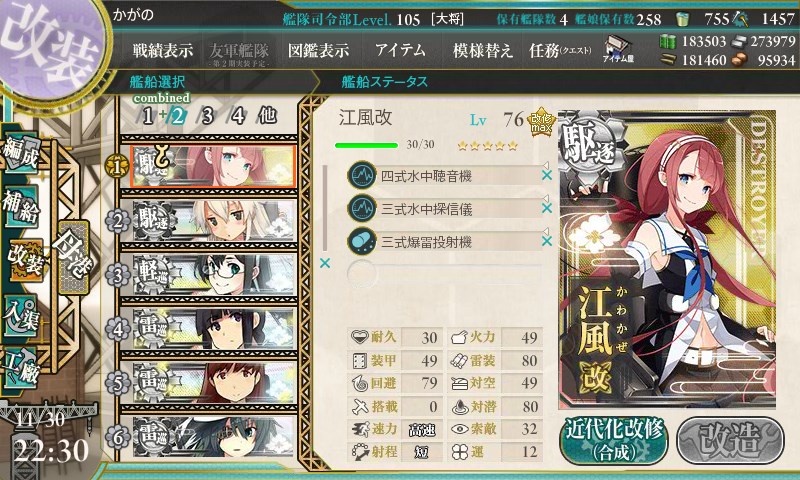
Task: Click the 母港 home port button
Action: tap(73, 258)
